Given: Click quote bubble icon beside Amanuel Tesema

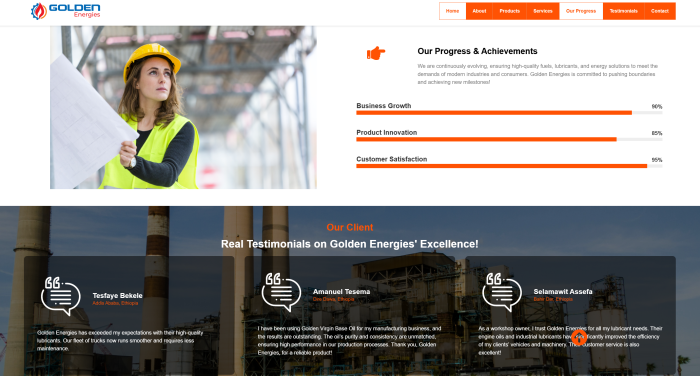Looking at the screenshot, I should 281,292.
